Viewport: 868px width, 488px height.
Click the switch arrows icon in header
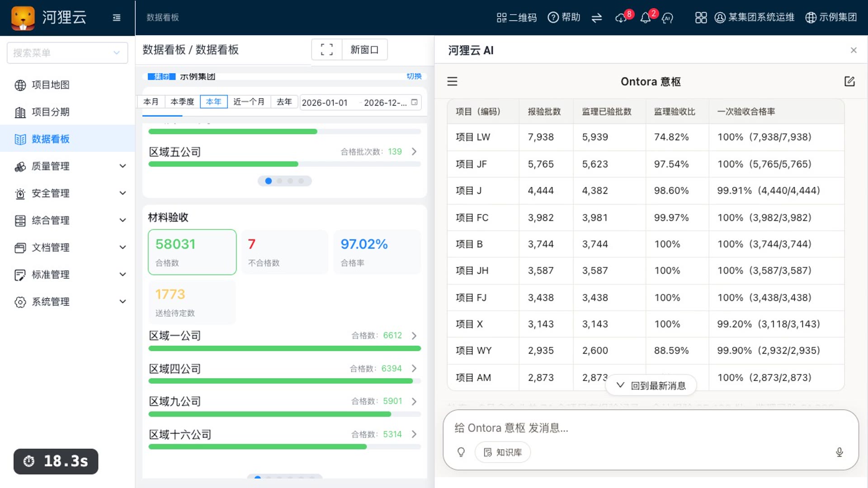coord(597,18)
